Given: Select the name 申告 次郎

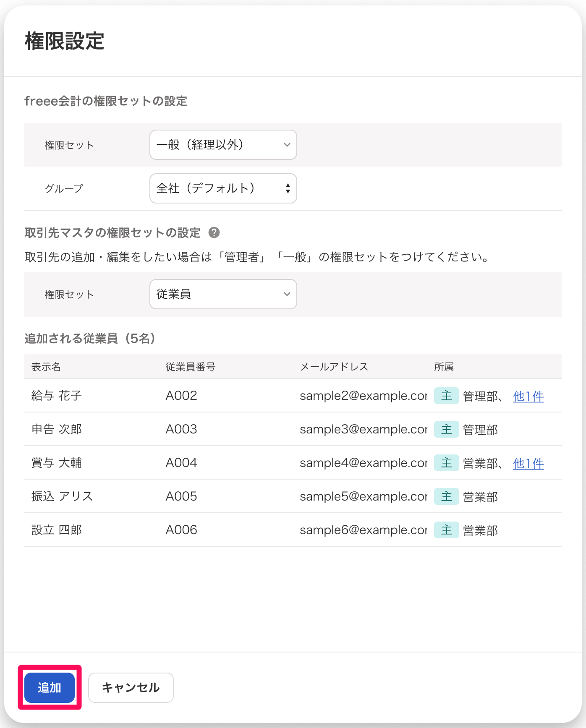Looking at the screenshot, I should point(57,429).
